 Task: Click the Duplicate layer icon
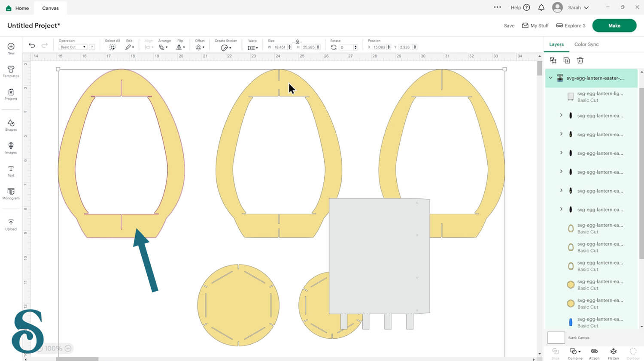click(567, 60)
